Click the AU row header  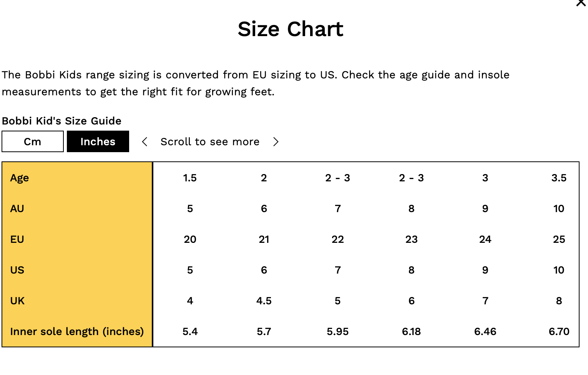point(17,209)
